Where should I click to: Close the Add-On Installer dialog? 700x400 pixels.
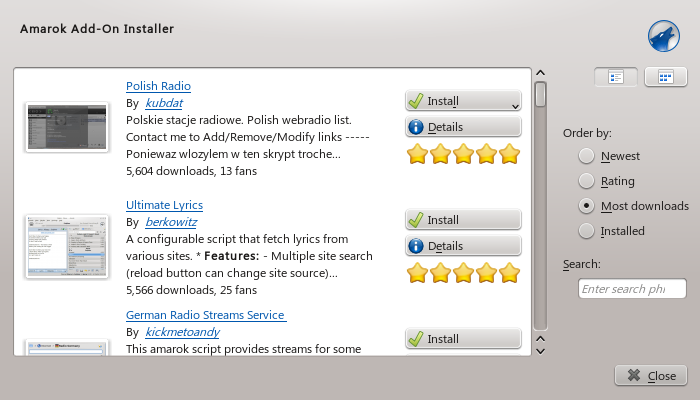(651, 376)
